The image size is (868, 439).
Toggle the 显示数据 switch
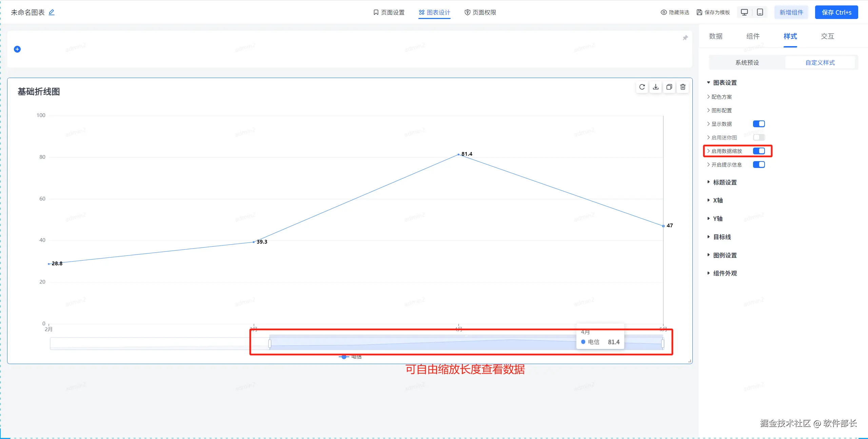759,124
